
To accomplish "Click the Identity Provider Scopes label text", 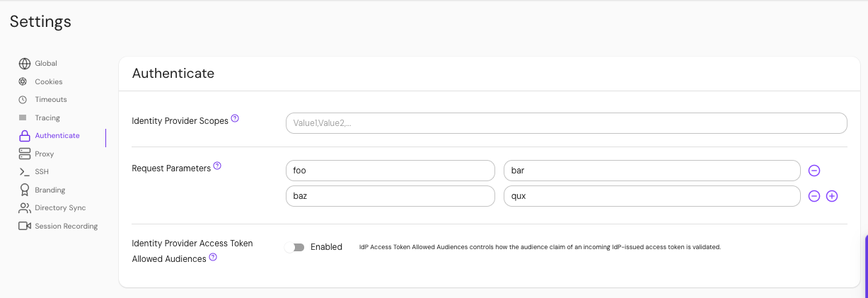I will 180,121.
